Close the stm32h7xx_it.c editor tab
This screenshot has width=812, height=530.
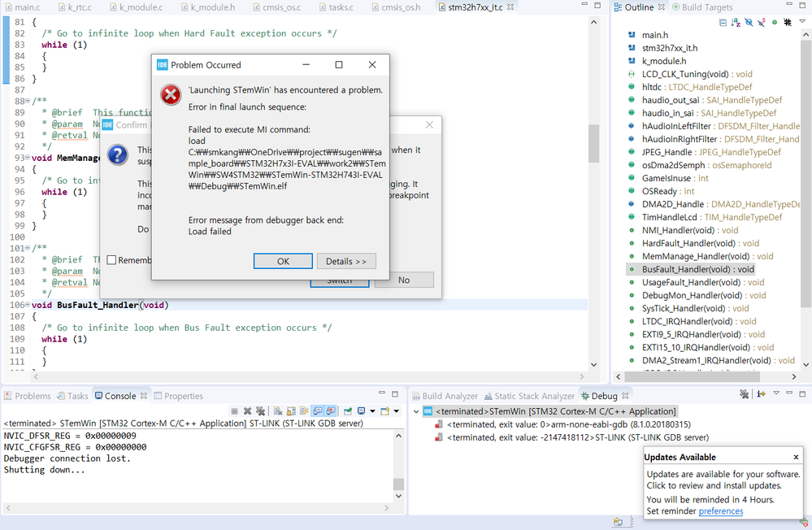coord(510,7)
